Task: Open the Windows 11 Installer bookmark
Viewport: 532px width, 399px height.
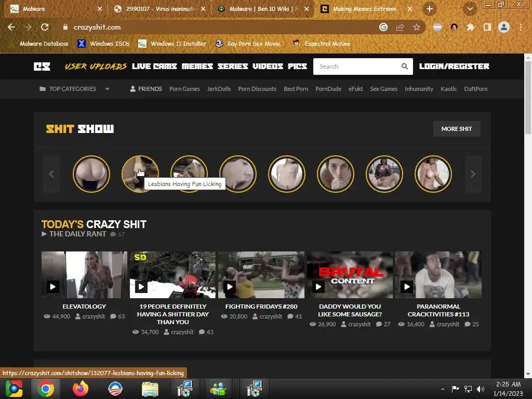Action: click(x=172, y=44)
